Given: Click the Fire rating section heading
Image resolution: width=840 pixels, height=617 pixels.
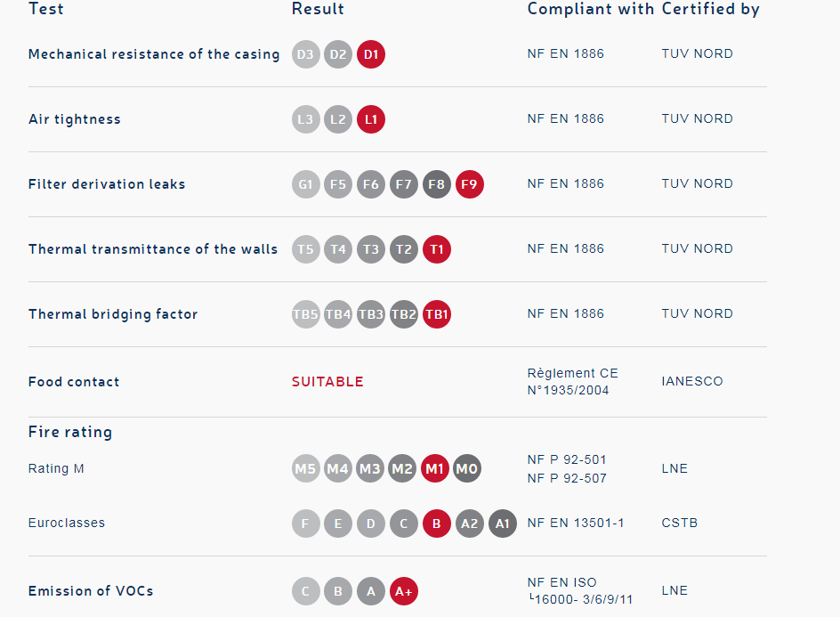Looking at the screenshot, I should point(70,432).
